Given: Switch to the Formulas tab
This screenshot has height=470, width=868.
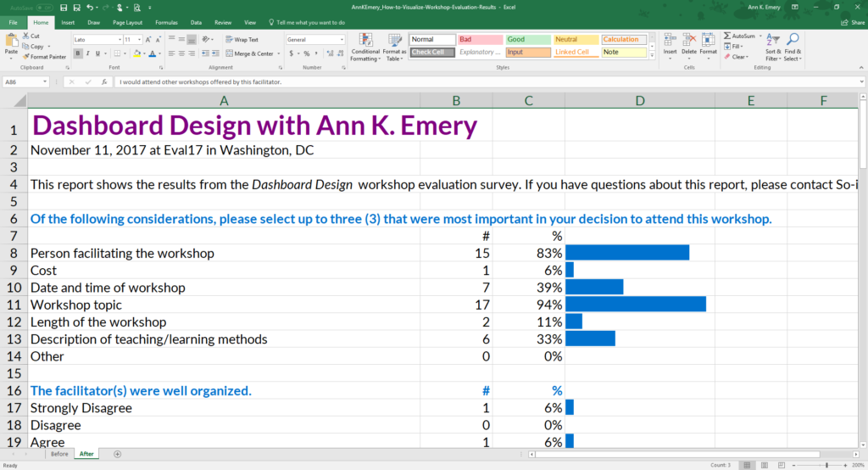Looking at the screenshot, I should tap(166, 23).
